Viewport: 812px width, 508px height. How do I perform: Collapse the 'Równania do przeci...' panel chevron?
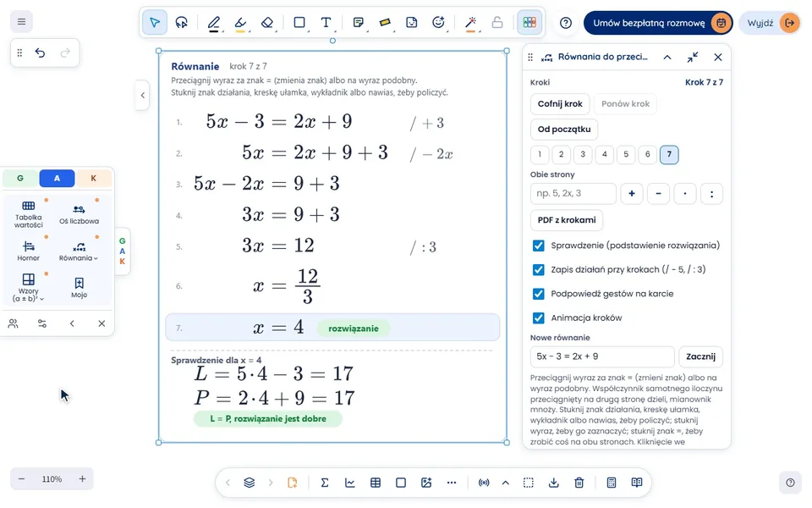(667, 57)
